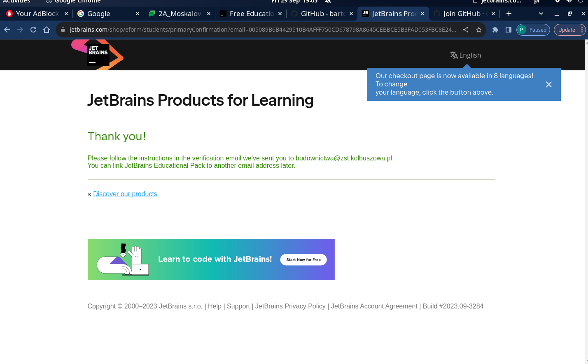Close the 2A_Moskalov tab
Viewport: 588px width, 364px height.
tap(209, 14)
